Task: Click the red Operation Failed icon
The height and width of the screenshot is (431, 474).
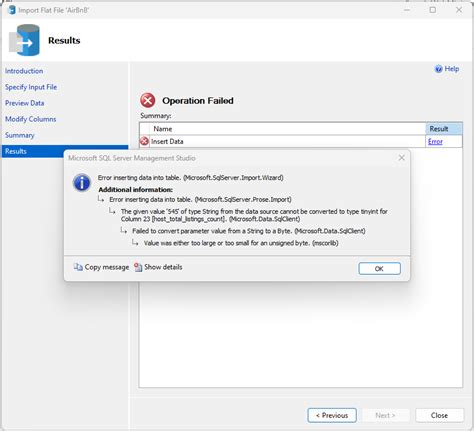Action: click(x=148, y=100)
